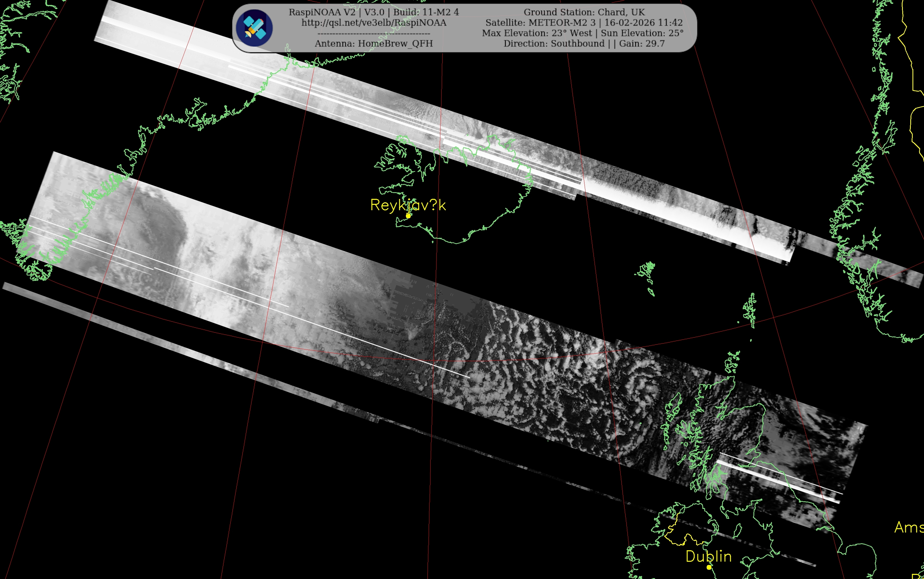Viewport: 924px width, 579px height.
Task: Click the Antenna HomeBrew_QFH text
Action: pos(374,44)
